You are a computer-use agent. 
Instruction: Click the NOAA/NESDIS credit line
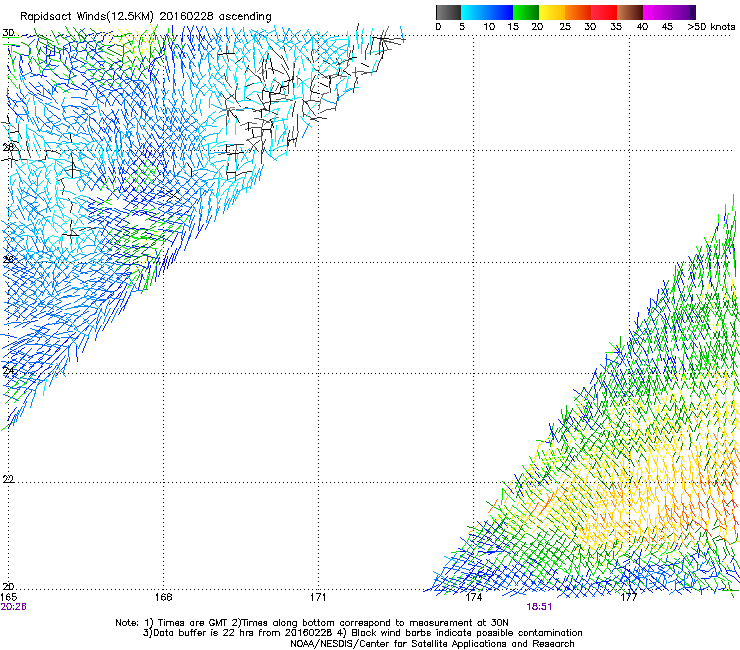click(432, 644)
